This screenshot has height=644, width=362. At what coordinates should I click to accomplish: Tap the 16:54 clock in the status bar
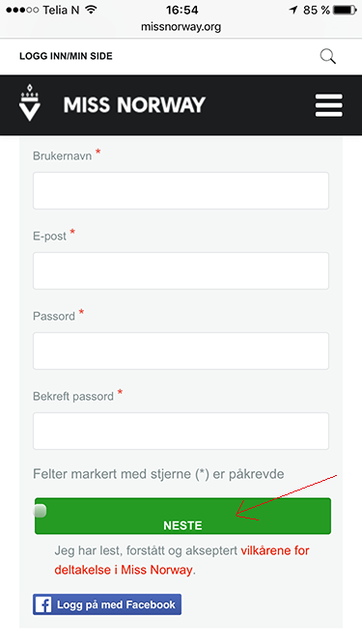(x=182, y=10)
